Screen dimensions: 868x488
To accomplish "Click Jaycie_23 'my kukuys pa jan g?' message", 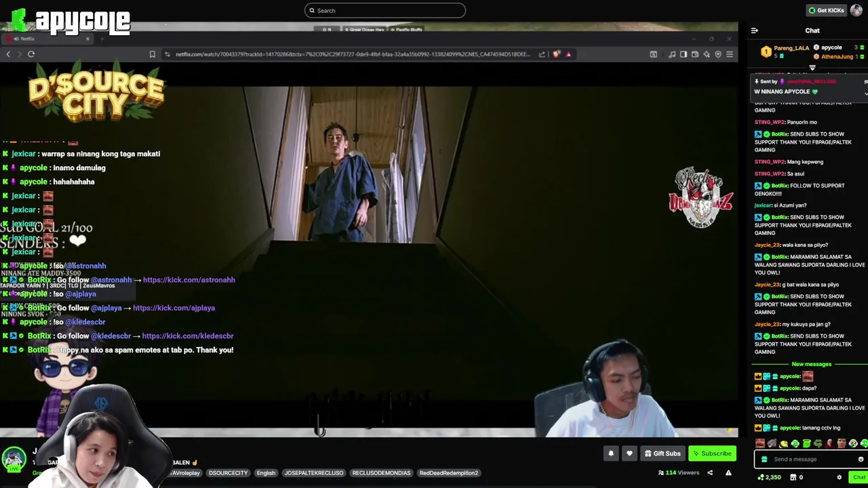I will [x=792, y=324].
